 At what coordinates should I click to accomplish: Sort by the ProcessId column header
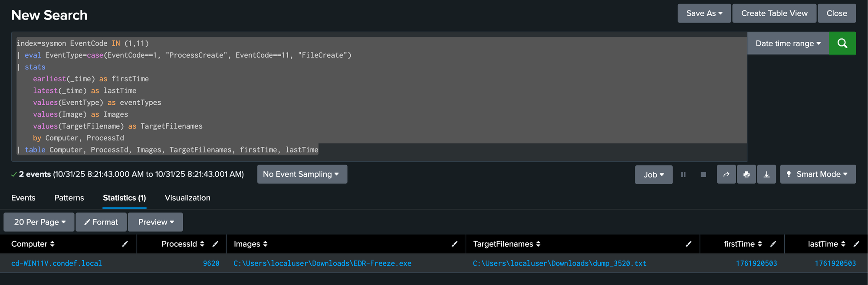click(x=182, y=244)
